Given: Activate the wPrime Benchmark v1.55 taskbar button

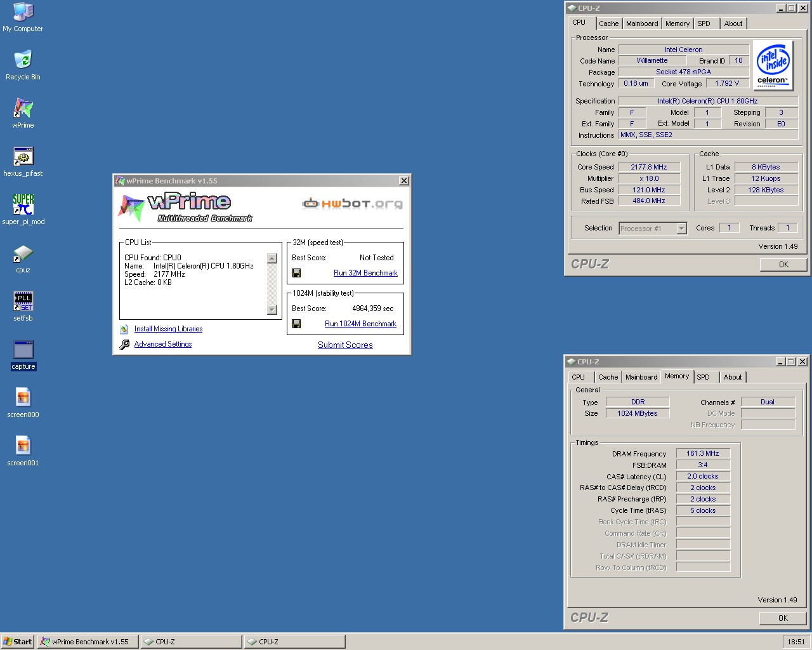Looking at the screenshot, I should click(88, 642).
